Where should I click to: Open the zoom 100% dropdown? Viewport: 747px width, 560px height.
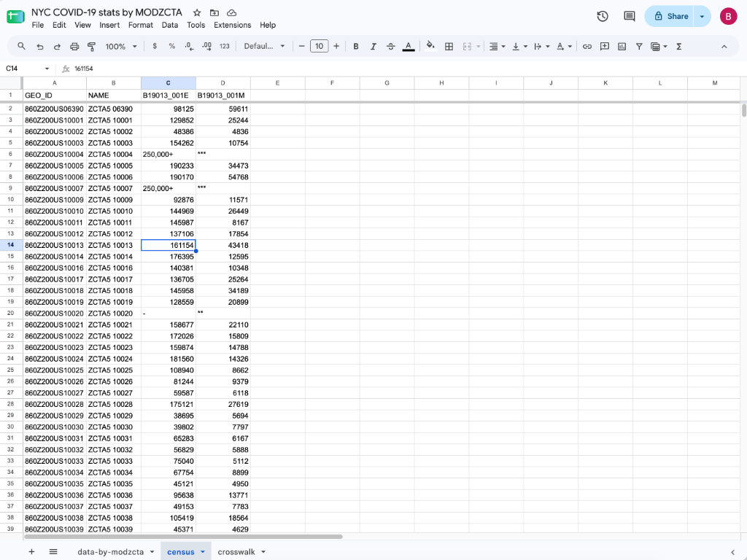(x=121, y=46)
